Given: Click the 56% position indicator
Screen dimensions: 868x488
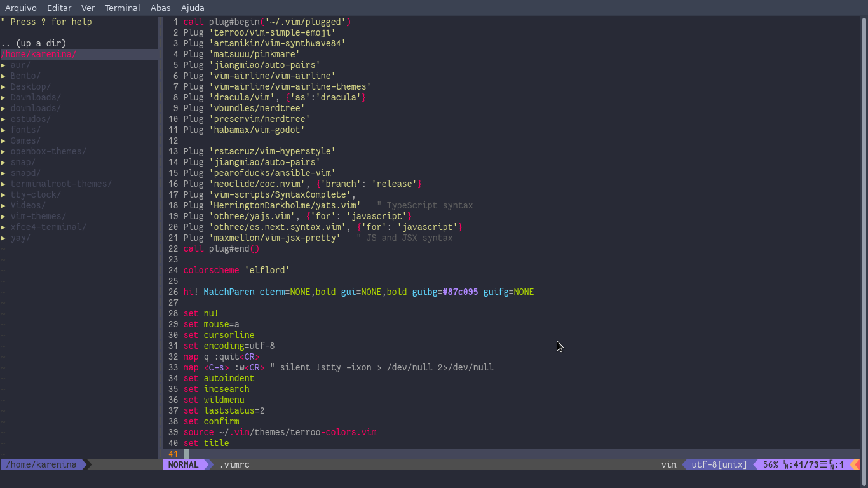Looking at the screenshot, I should tap(771, 464).
